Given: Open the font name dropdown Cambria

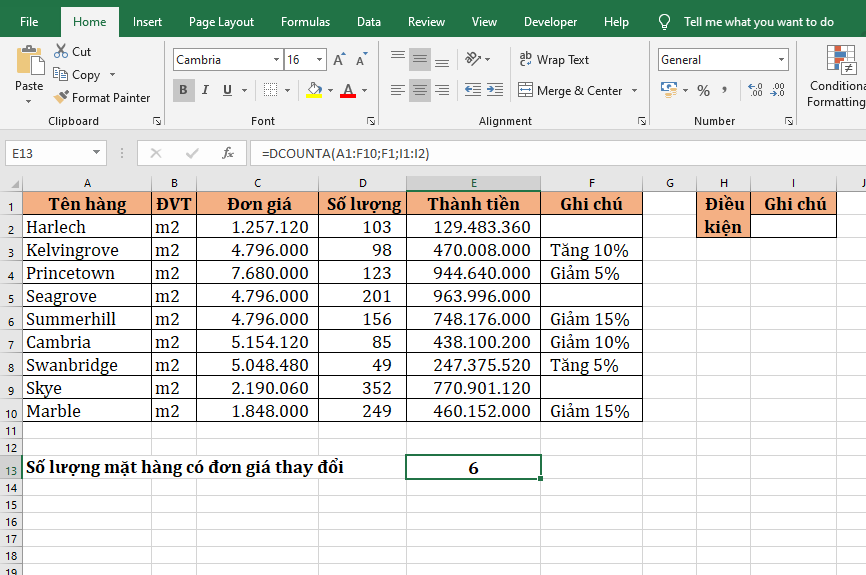Looking at the screenshot, I should [276, 60].
